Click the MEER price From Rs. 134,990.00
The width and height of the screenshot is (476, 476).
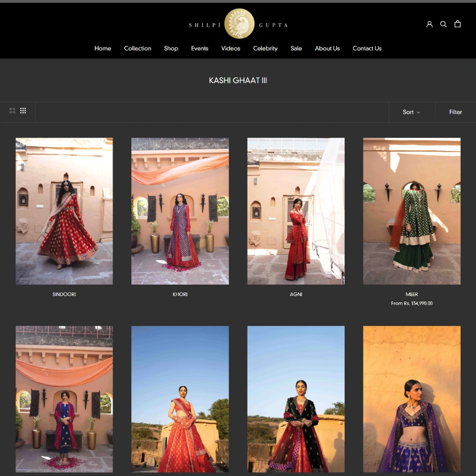412,303
